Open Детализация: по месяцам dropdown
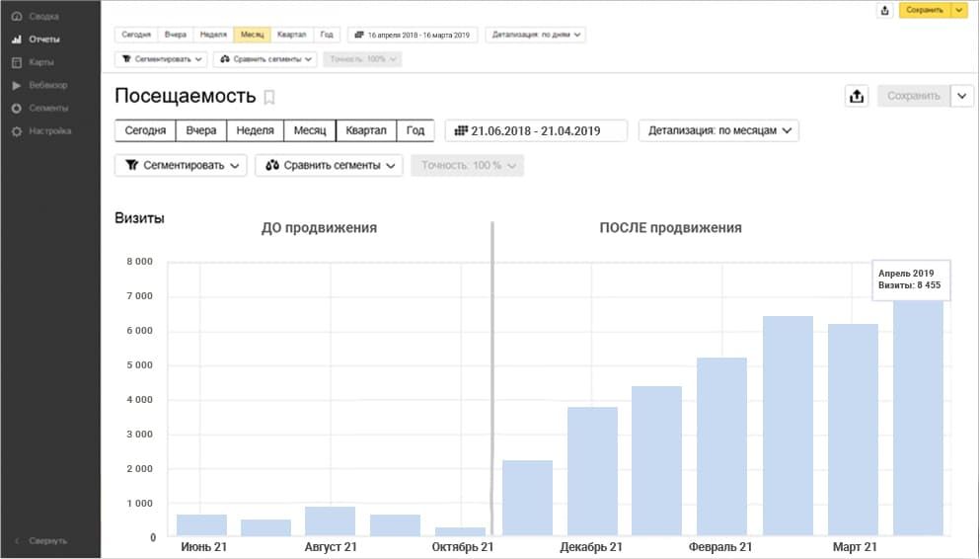The image size is (980, 559). pyautogui.click(x=718, y=130)
